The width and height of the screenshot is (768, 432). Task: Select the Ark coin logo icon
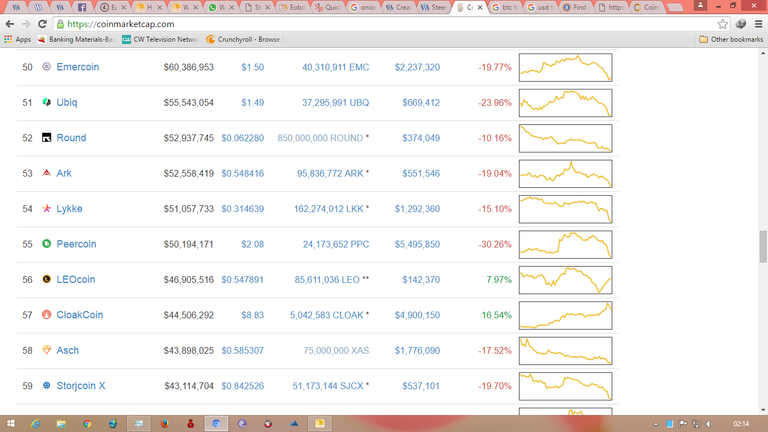pos(47,173)
